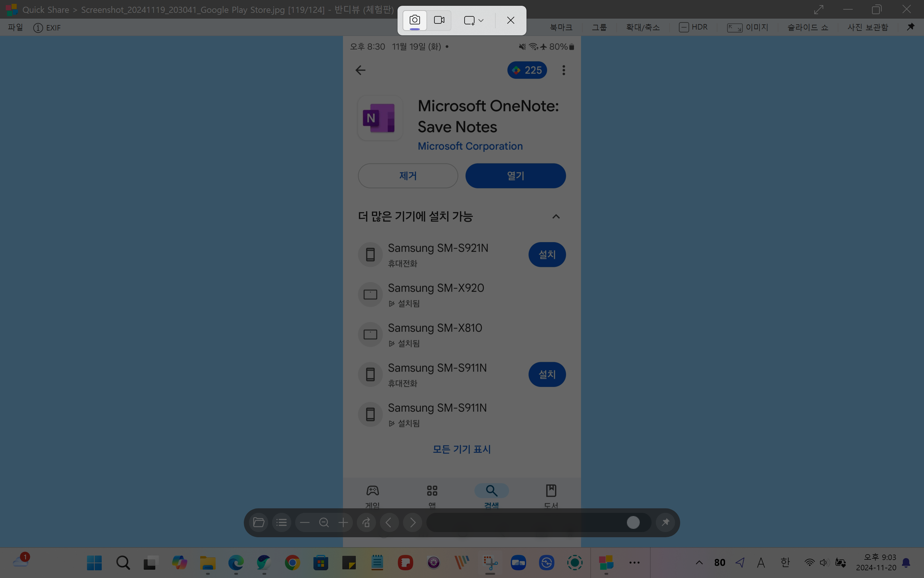This screenshot has width=924, height=578.
Task: Zoom out with the minus icon
Action: click(305, 522)
